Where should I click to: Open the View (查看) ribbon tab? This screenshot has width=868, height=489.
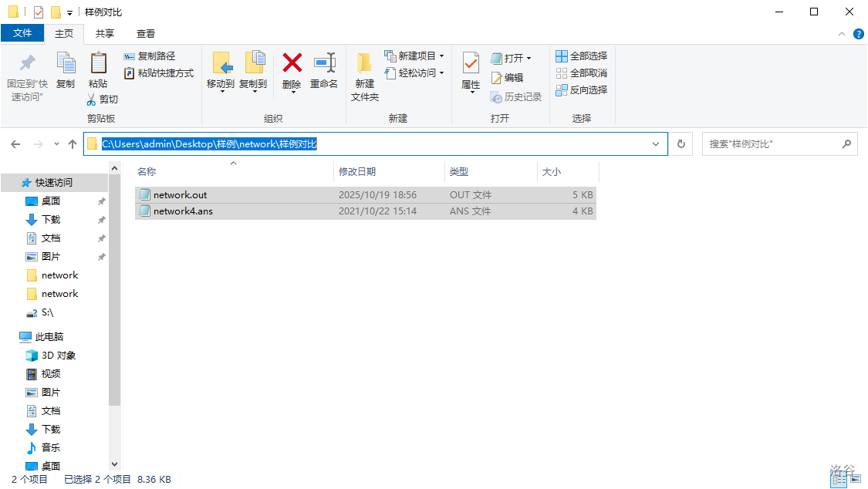146,34
